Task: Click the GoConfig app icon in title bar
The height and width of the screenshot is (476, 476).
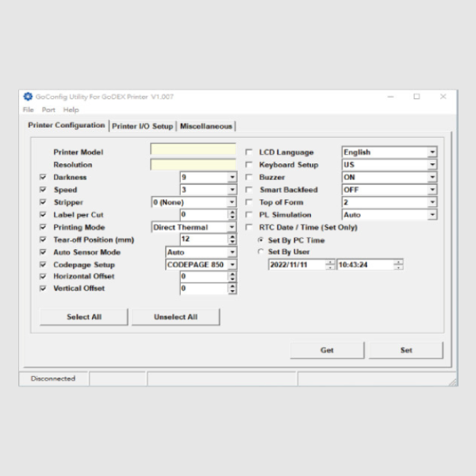Action: point(28,97)
